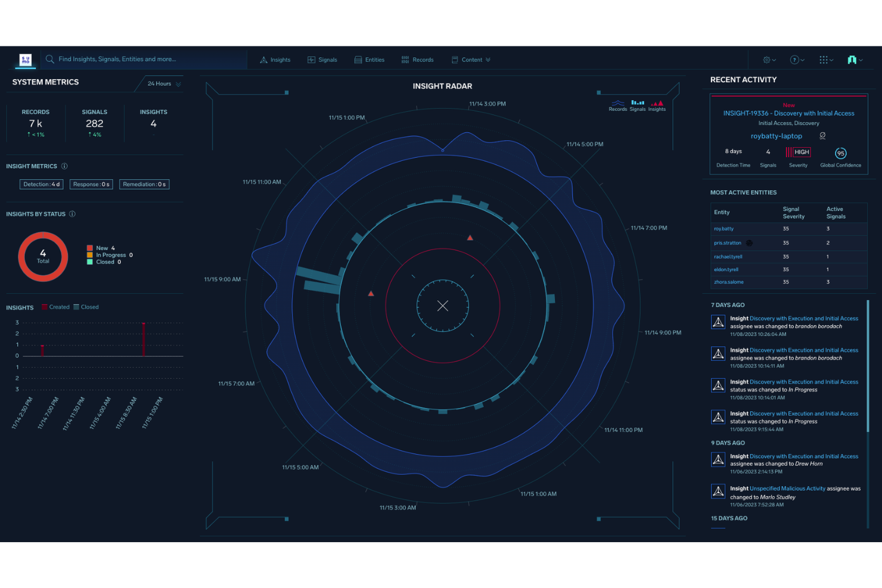This screenshot has width=882, height=588.
Task: Click the info toggle next to Insights by Status
Action: 72,214
